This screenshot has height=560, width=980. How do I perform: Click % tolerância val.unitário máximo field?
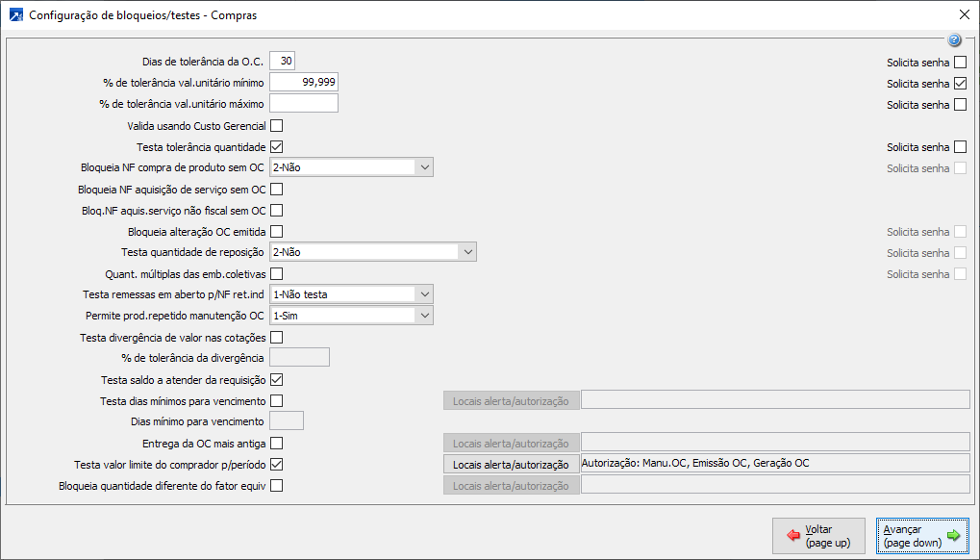pos(304,104)
